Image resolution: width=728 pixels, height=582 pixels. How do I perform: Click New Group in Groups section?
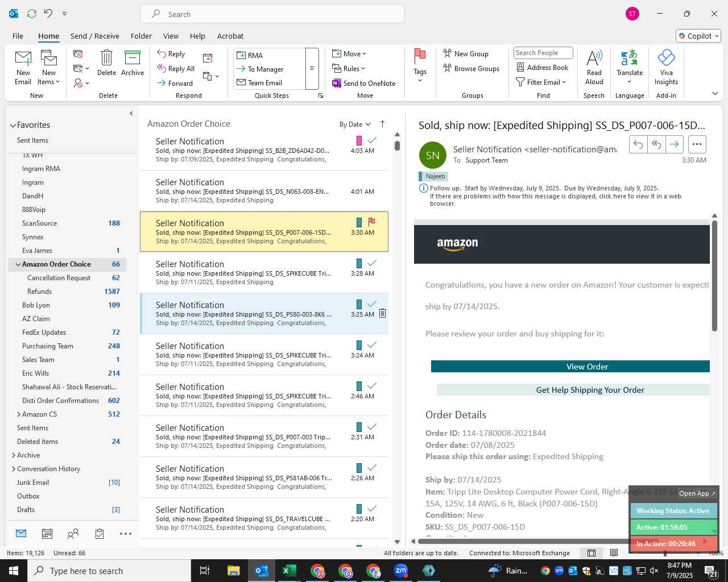point(466,54)
